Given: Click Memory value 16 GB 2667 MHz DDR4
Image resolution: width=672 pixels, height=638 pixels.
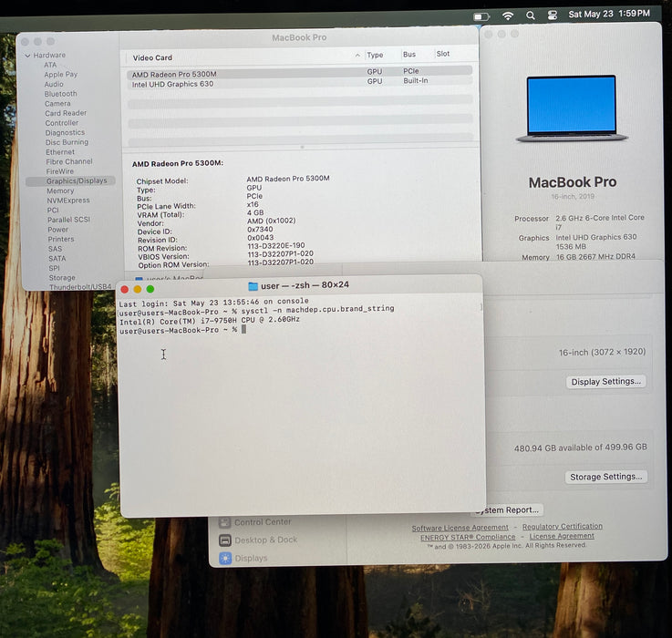Looking at the screenshot, I should [x=595, y=257].
